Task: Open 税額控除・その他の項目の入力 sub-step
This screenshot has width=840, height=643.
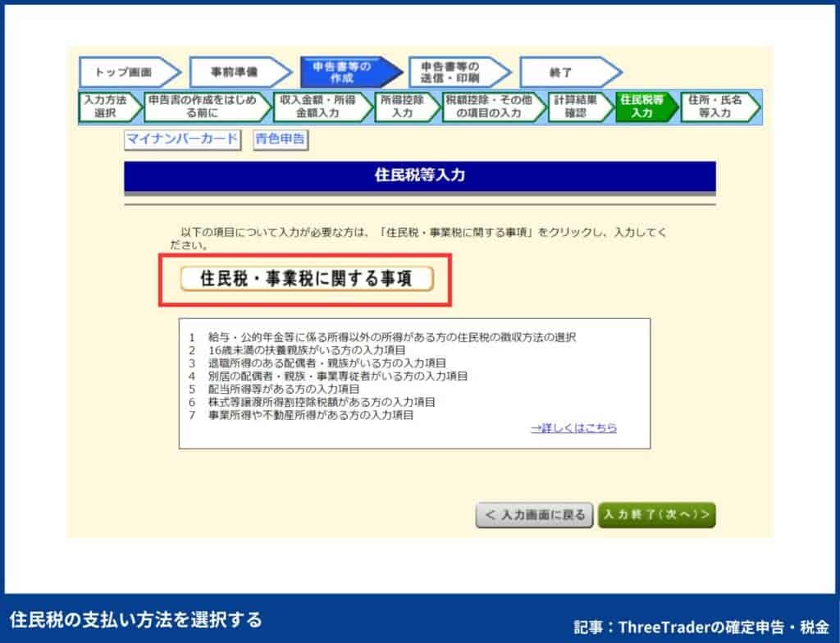Action: point(494,107)
